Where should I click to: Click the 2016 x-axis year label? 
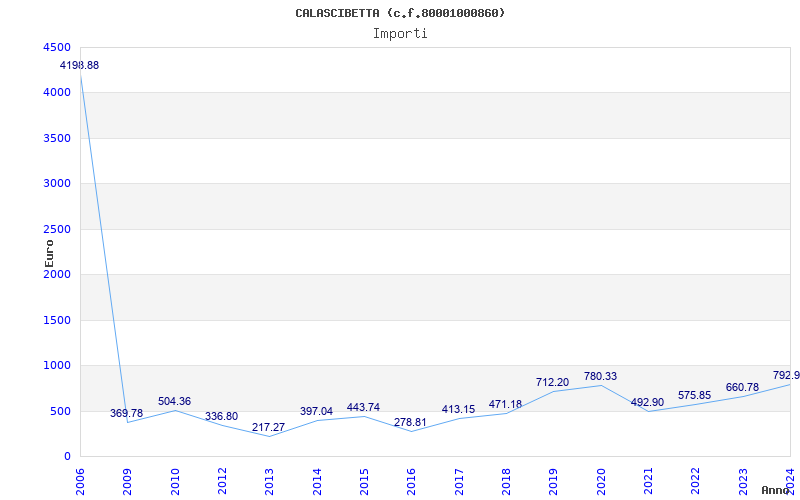point(412,481)
